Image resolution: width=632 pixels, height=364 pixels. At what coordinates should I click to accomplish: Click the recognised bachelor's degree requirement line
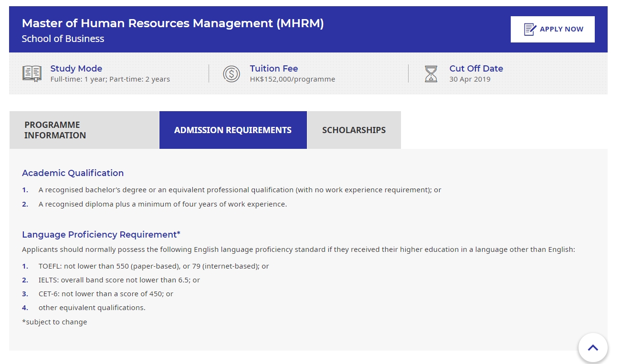(x=240, y=190)
